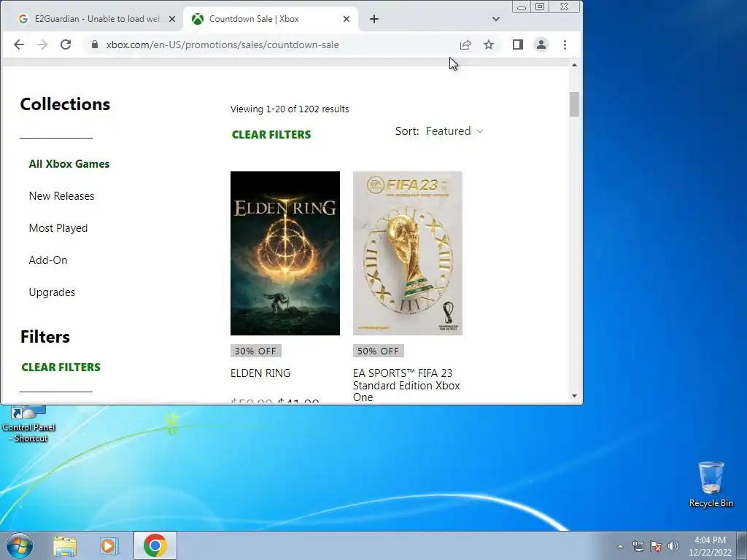Reload the Xbox Countdown Sale page
The width and height of the screenshot is (747, 560).
click(66, 44)
